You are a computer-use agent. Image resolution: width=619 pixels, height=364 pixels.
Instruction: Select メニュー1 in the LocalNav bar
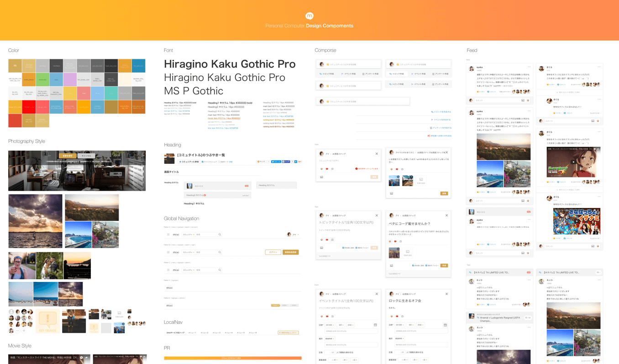pos(192,333)
